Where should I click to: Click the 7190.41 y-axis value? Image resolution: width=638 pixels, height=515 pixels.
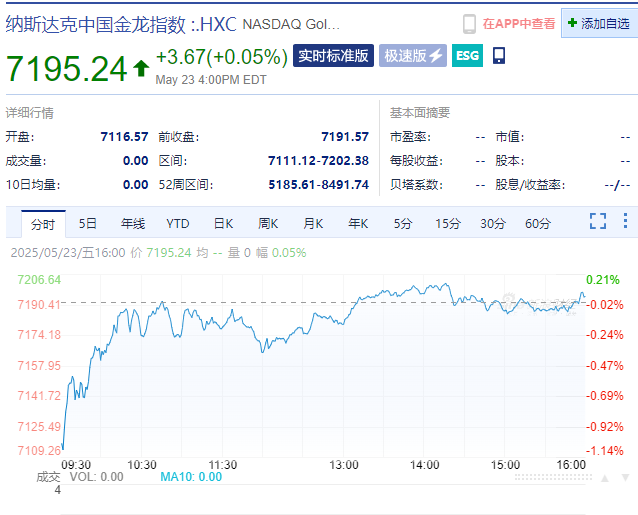tap(39, 305)
